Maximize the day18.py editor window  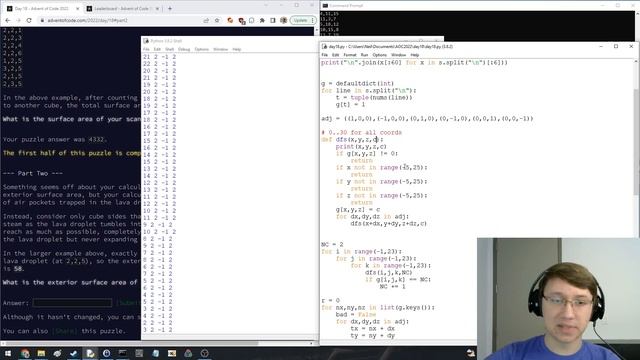point(616,47)
